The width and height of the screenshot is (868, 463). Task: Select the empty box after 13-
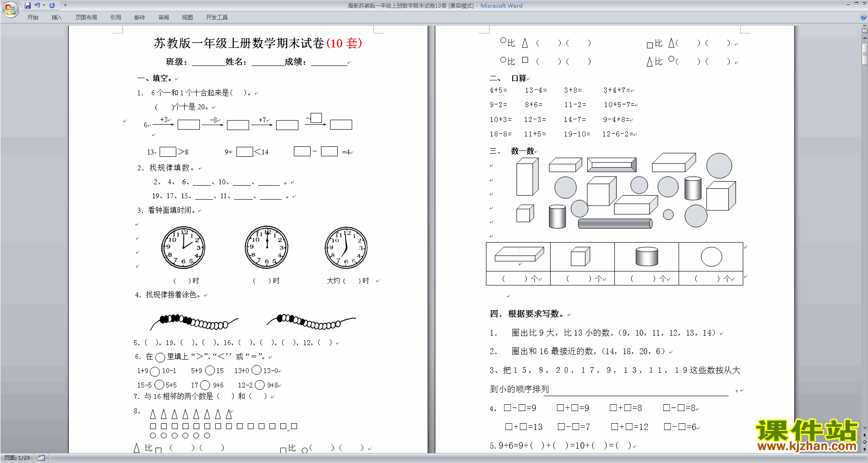168,152
